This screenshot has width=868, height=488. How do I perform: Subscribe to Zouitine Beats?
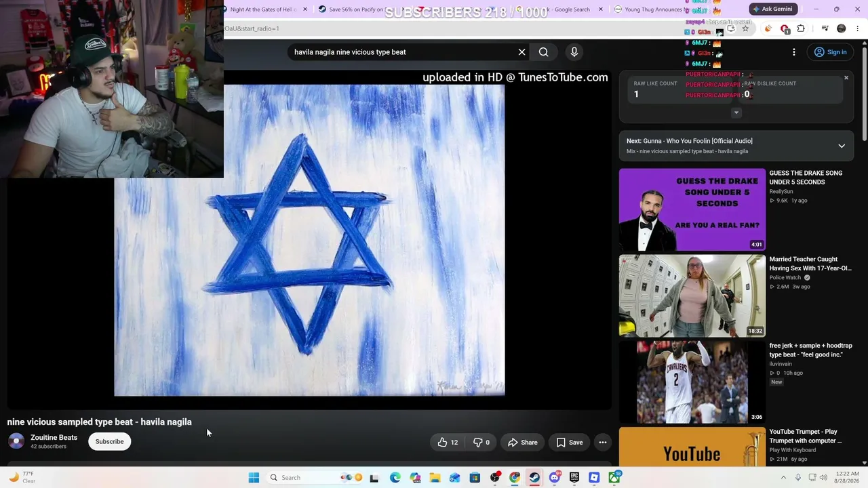pos(109,442)
